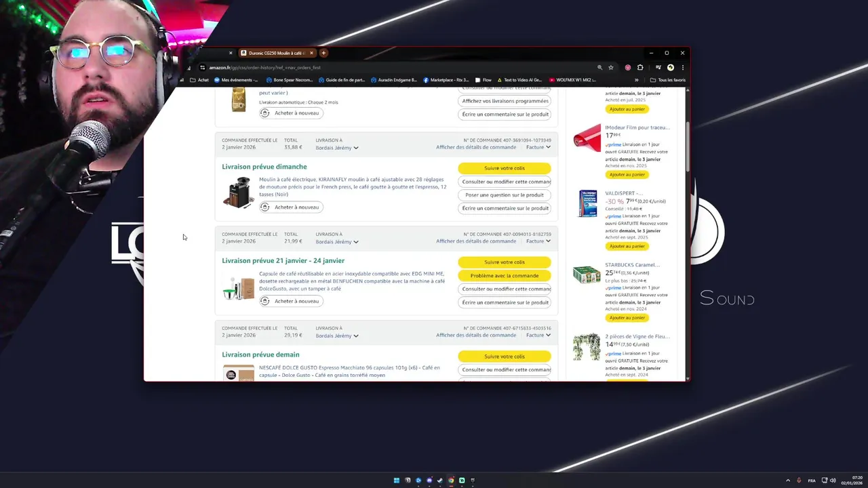The width and height of the screenshot is (868, 488).
Task: Open the 'Tous les favoris' folder
Action: [x=667, y=80]
